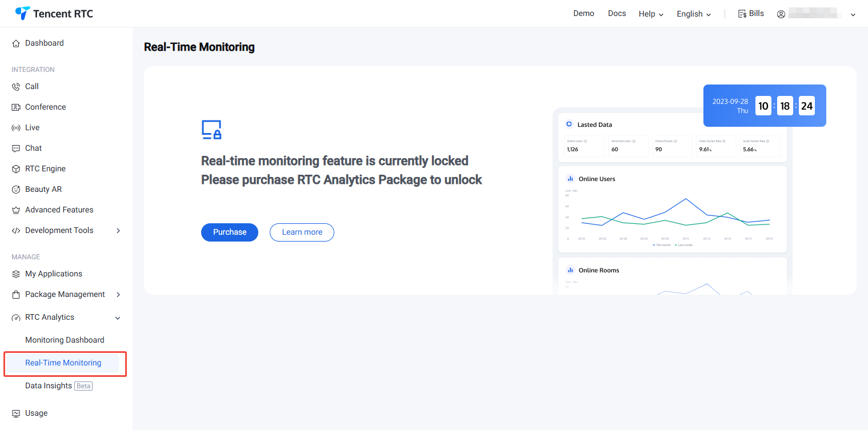
Task: Open the Conference sidebar label
Action: pyautogui.click(x=46, y=107)
